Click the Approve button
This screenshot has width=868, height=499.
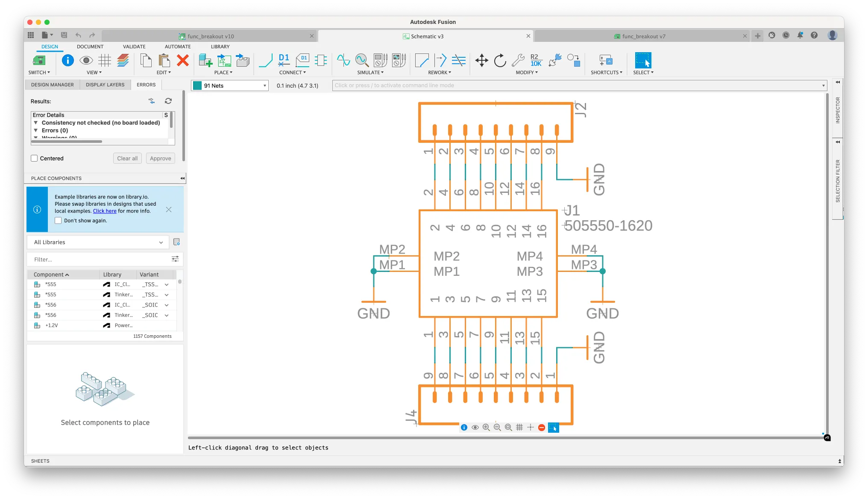tap(160, 158)
